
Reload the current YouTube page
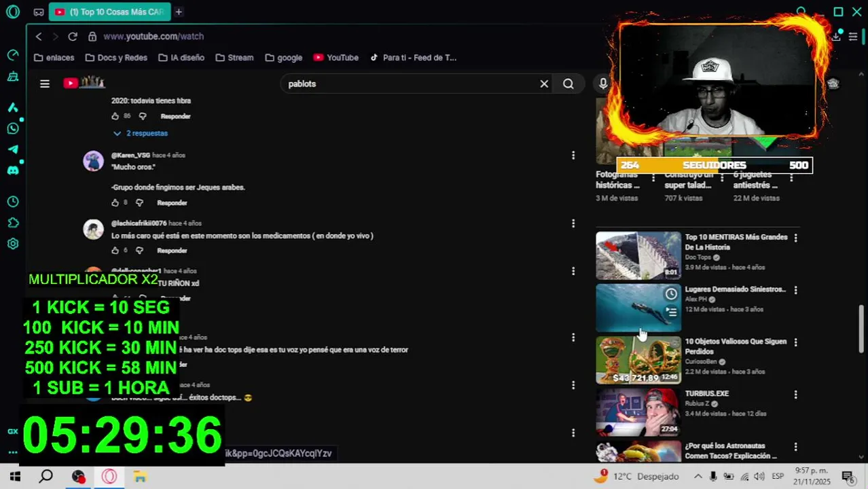(x=73, y=37)
